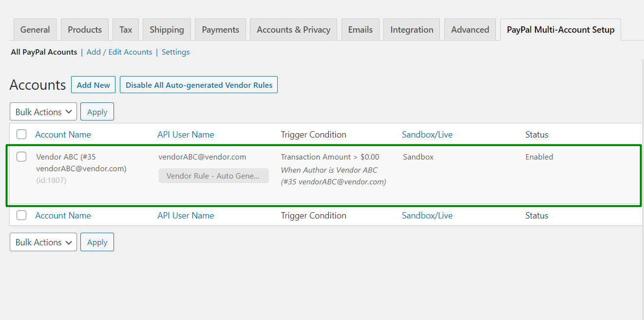
Task: Click the top Apply button
Action: coord(97,112)
